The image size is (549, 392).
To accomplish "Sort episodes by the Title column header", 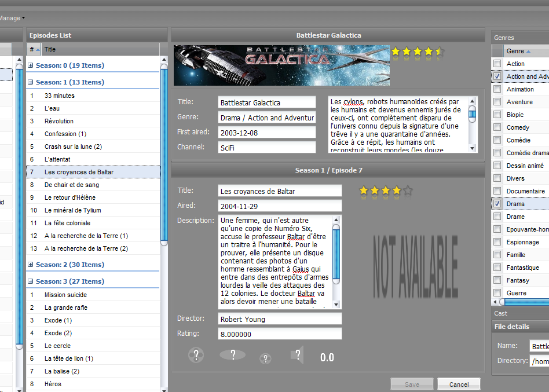I will [100, 49].
